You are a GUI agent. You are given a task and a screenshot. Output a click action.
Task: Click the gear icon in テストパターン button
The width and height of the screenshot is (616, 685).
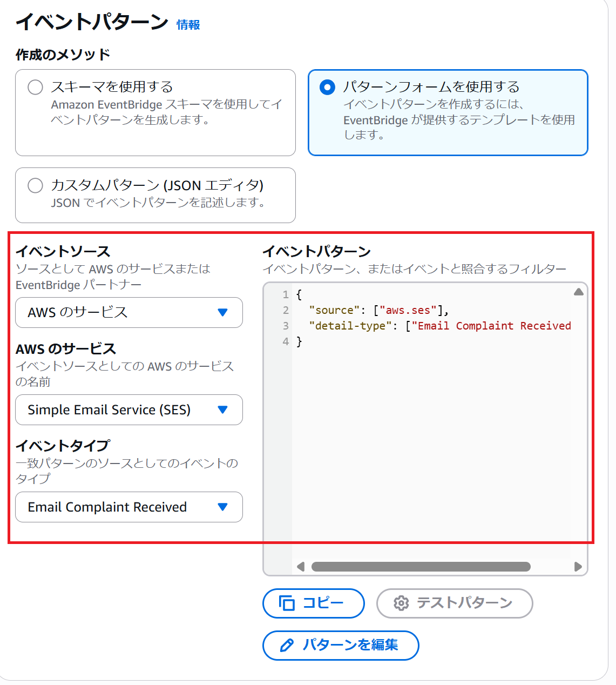pos(401,603)
